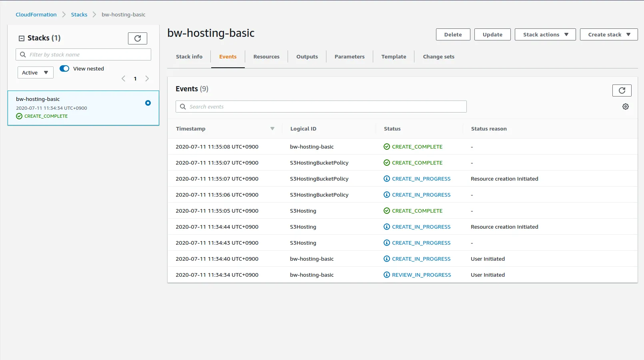Click search icon in Search events field
Screen dimensions: 644x360
coord(183,107)
